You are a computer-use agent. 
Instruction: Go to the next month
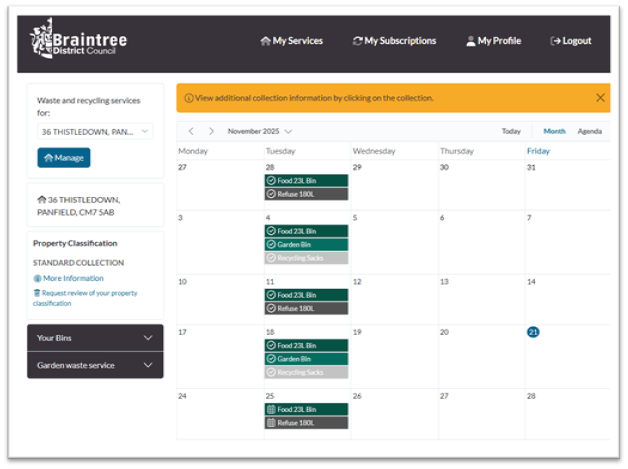(x=211, y=131)
